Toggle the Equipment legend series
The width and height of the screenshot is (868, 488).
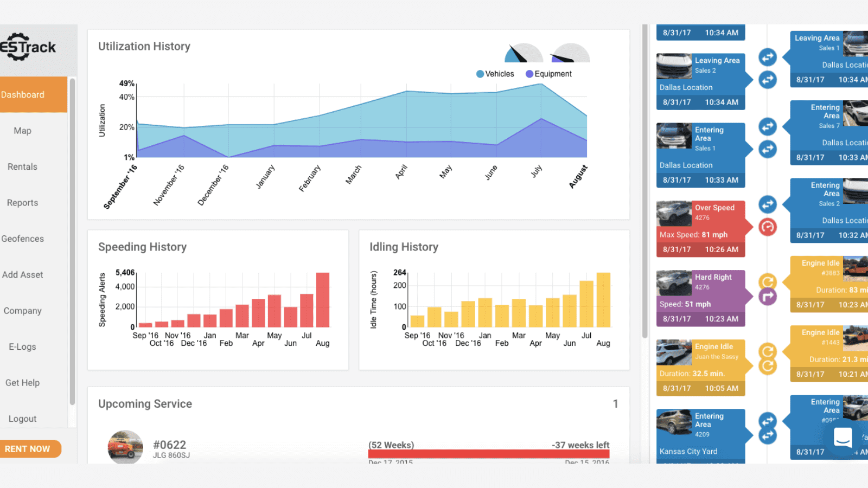click(x=548, y=74)
